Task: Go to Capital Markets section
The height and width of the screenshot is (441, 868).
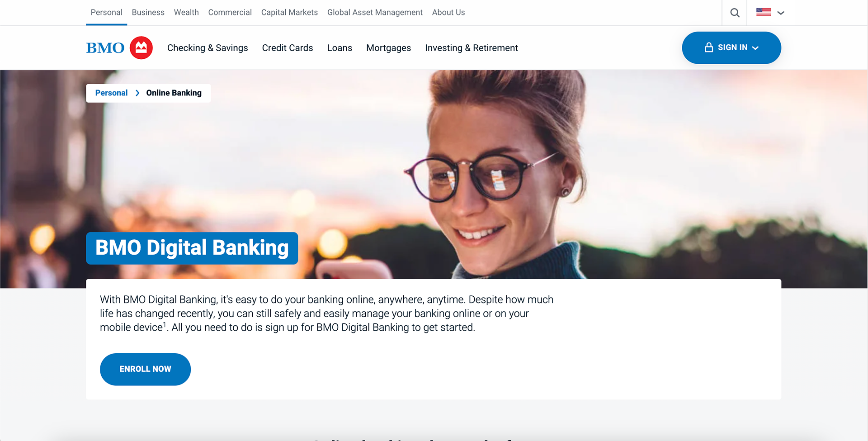Action: tap(289, 13)
